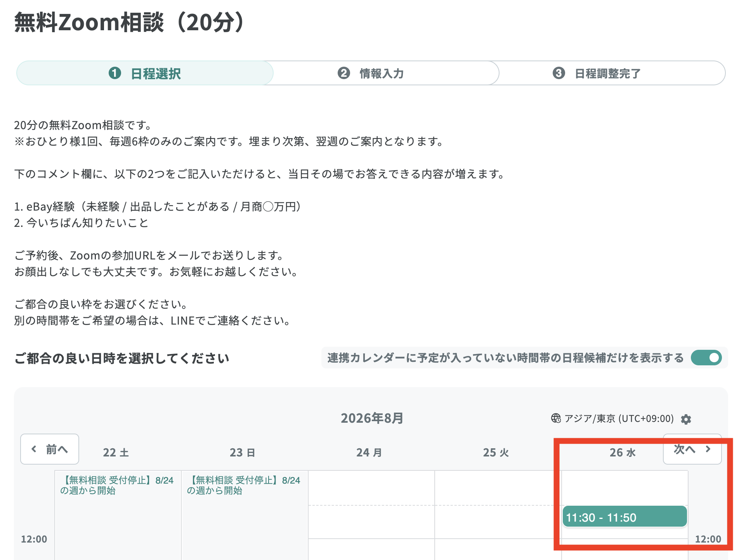
Task: Click the 受付停止 notice under 23 日
Action: (244, 485)
